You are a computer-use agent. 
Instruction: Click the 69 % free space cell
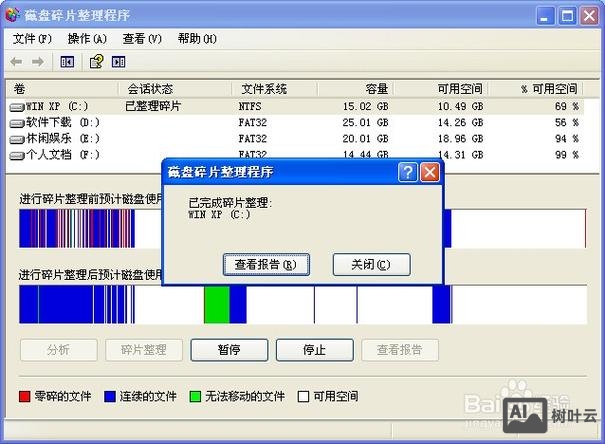pyautogui.click(x=567, y=106)
